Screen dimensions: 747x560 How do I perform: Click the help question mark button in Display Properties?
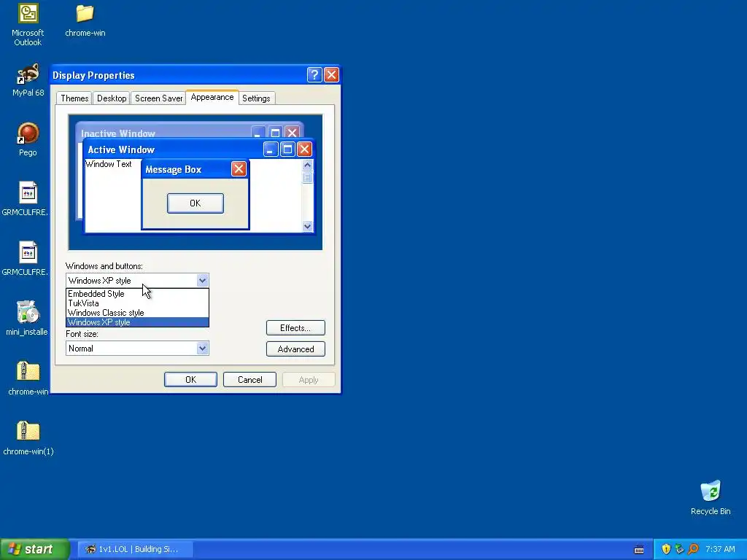pyautogui.click(x=314, y=75)
